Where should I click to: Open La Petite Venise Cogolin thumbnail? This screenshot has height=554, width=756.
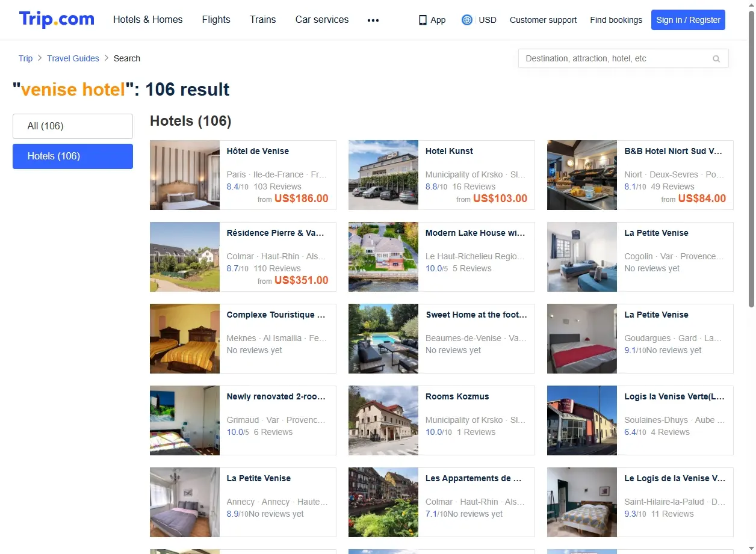582,257
